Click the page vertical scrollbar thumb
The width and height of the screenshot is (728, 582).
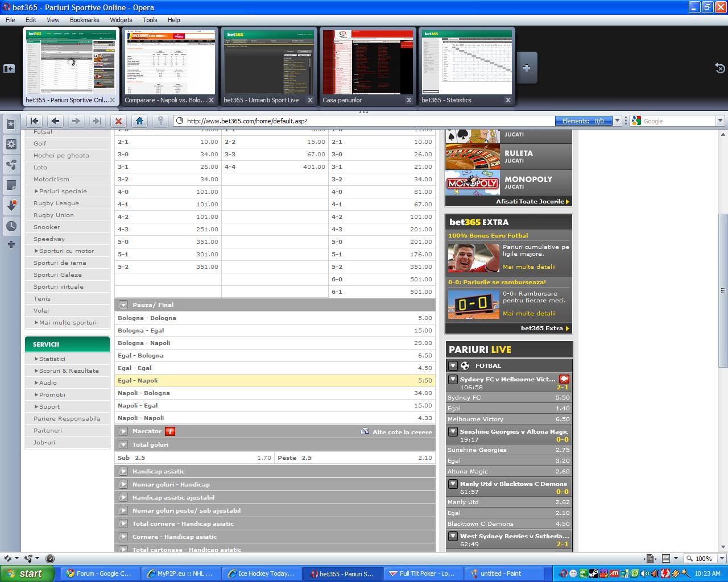click(x=723, y=290)
